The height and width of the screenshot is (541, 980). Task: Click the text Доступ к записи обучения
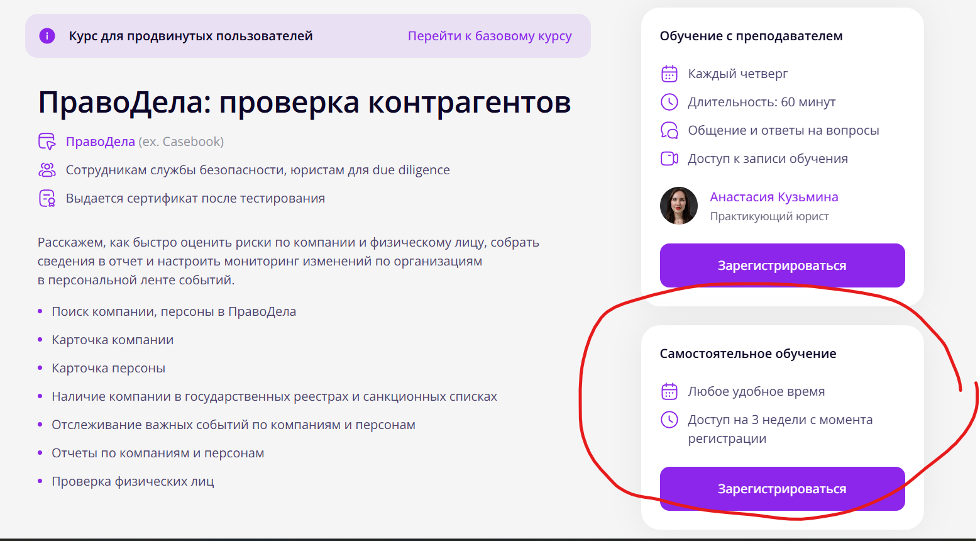tap(768, 159)
